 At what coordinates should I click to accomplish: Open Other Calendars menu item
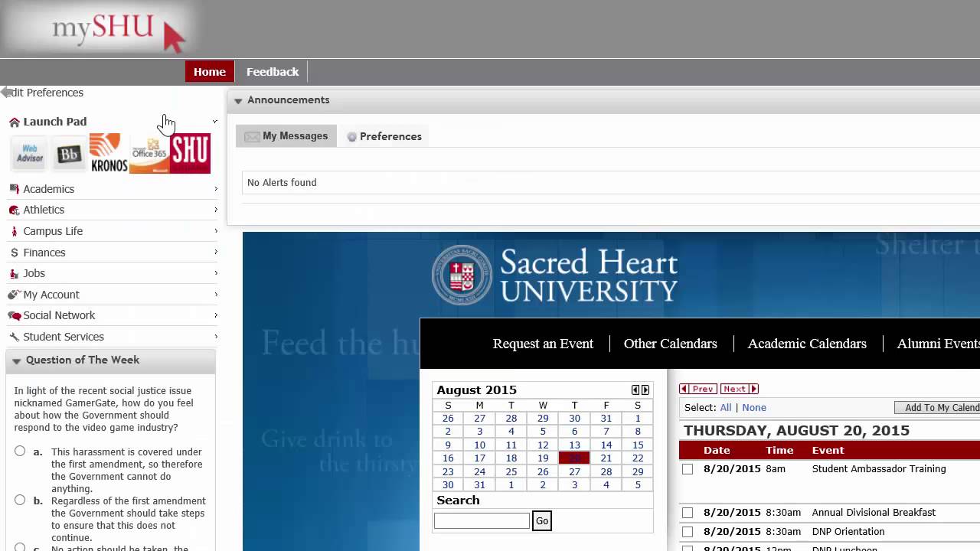tap(671, 344)
